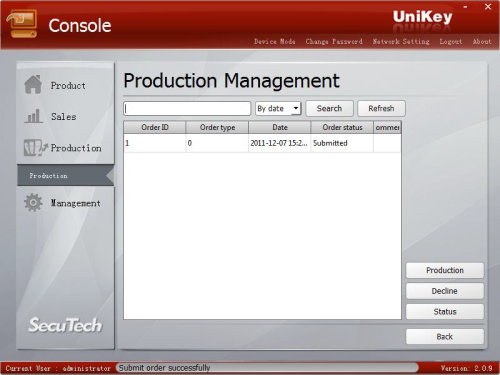The width and height of the screenshot is (500, 375).
Task: Click the Refresh button
Action: 381,109
